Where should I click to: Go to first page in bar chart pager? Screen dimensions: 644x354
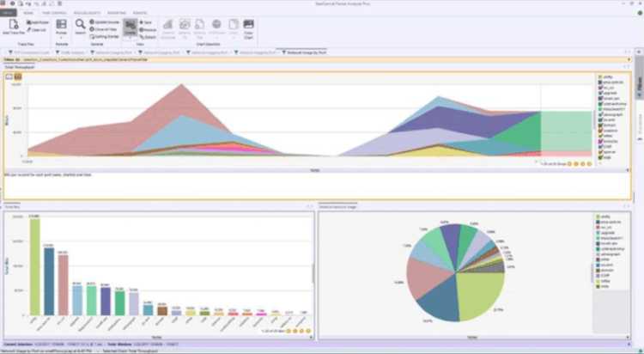tap(289, 331)
